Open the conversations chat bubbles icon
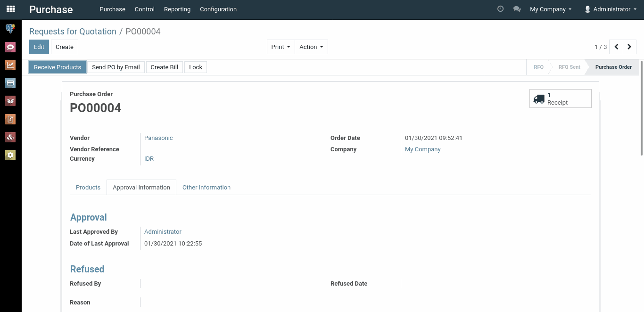The width and height of the screenshot is (644, 312). coord(517,9)
